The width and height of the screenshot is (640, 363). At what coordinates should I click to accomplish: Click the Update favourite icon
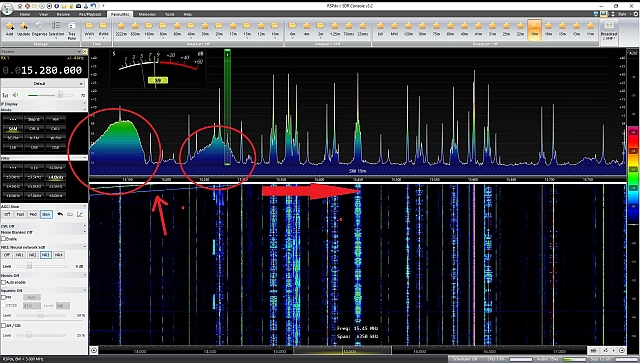[24, 27]
